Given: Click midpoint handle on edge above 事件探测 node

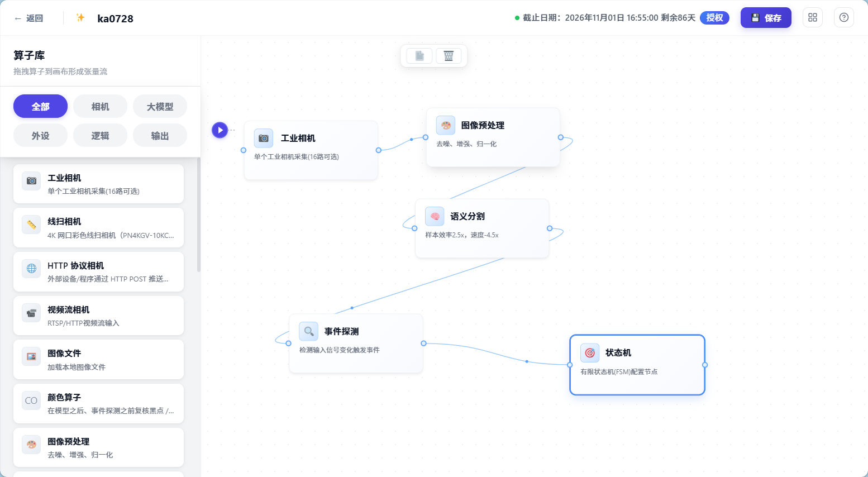Looking at the screenshot, I should click(x=352, y=308).
